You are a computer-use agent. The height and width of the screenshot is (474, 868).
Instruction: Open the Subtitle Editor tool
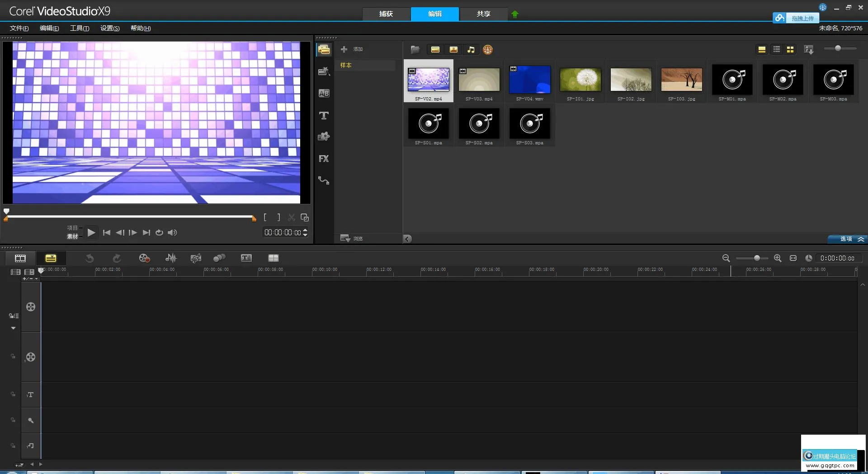[x=246, y=258]
